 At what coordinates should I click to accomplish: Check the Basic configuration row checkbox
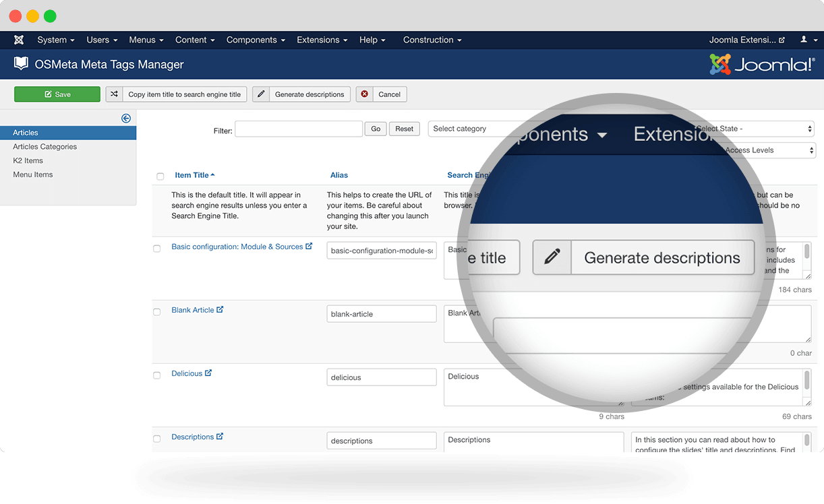click(x=157, y=249)
